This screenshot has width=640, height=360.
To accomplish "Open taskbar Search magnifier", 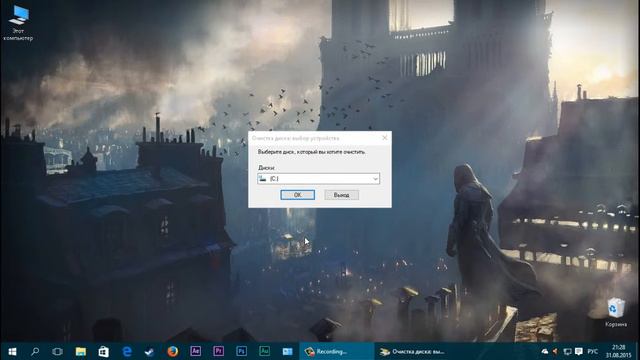I will tap(35, 351).
